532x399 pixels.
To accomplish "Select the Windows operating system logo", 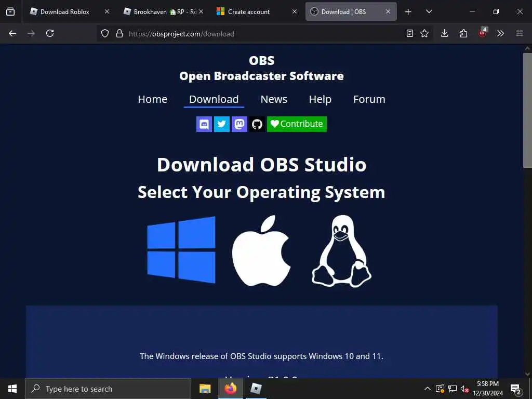I will click(x=181, y=250).
